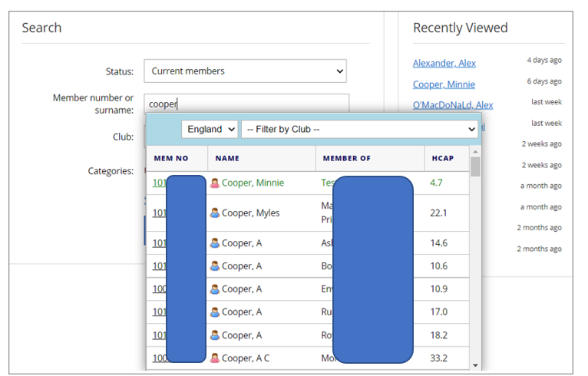Image resolution: width=588 pixels, height=376 pixels.
Task: Click the '4 days ago' timestamp
Action: tap(544, 60)
